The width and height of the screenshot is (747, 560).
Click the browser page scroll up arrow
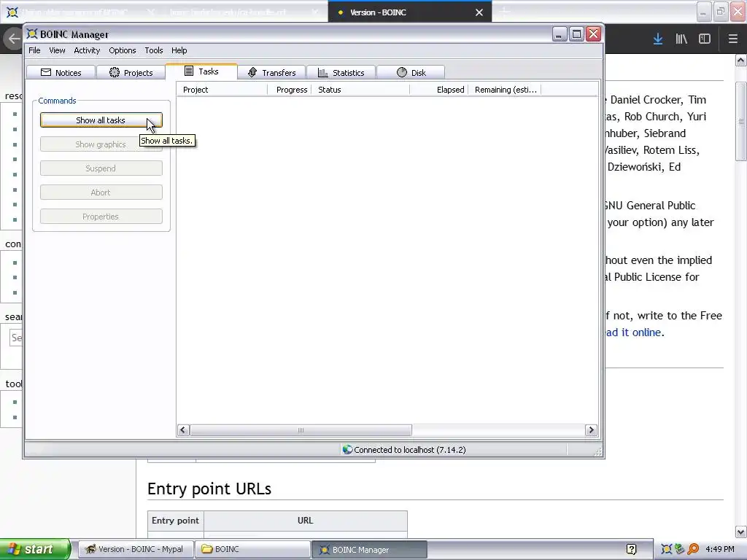741,60
